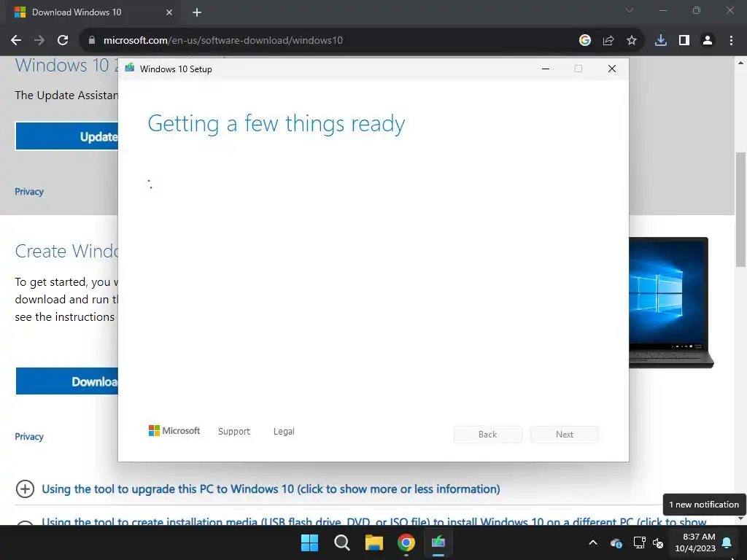Viewport: 747px width, 560px height.
Task: Share this page via share icon
Action: (608, 41)
